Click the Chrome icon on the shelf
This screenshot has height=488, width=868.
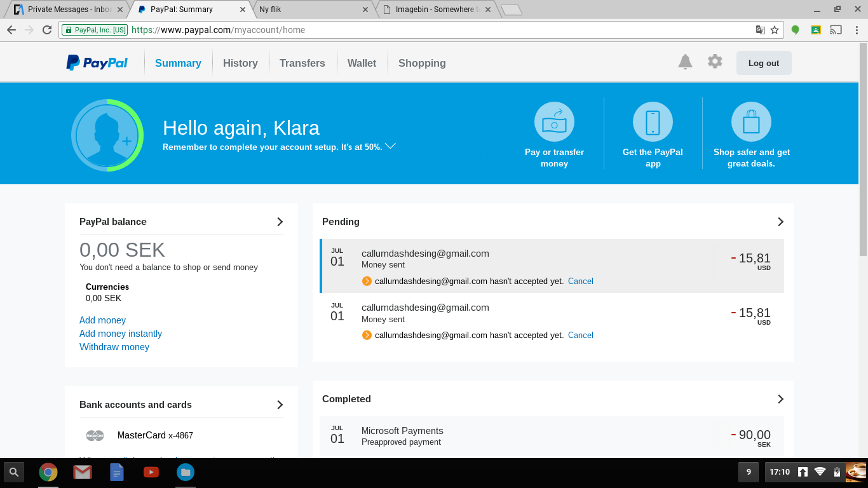tap(48, 472)
